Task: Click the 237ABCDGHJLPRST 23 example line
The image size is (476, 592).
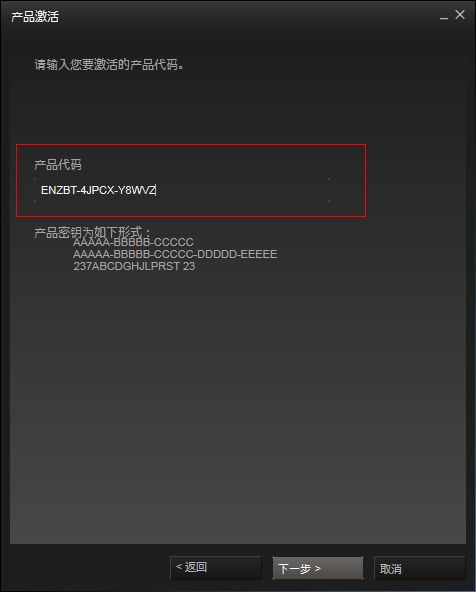Action: point(134,266)
